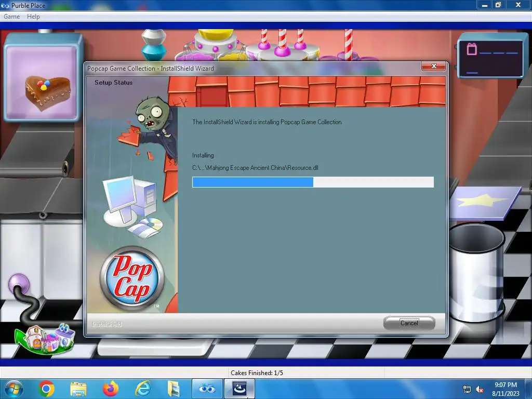Minimize the Purble Place window
Image resolution: width=532 pixels, height=399 pixels.
(485, 5)
